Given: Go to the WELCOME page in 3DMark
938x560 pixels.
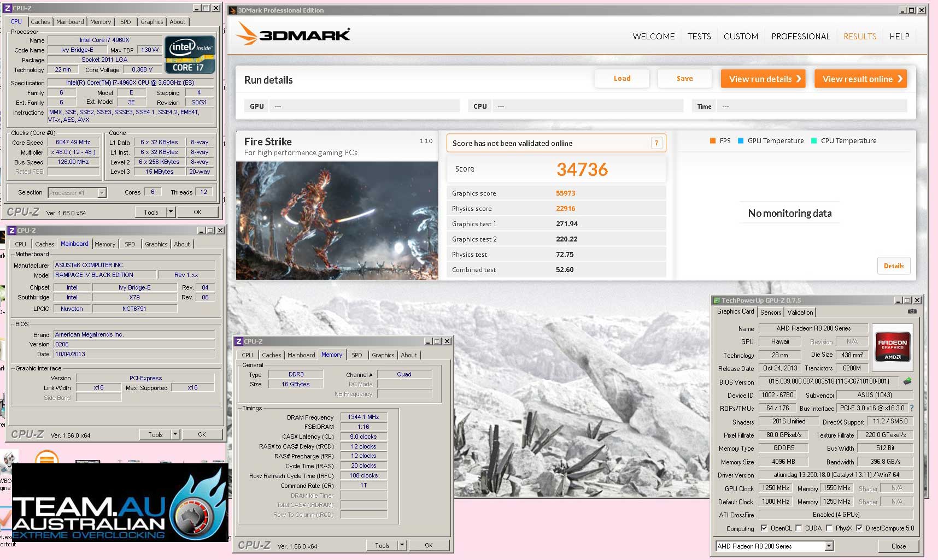Looking at the screenshot, I should pyautogui.click(x=653, y=37).
